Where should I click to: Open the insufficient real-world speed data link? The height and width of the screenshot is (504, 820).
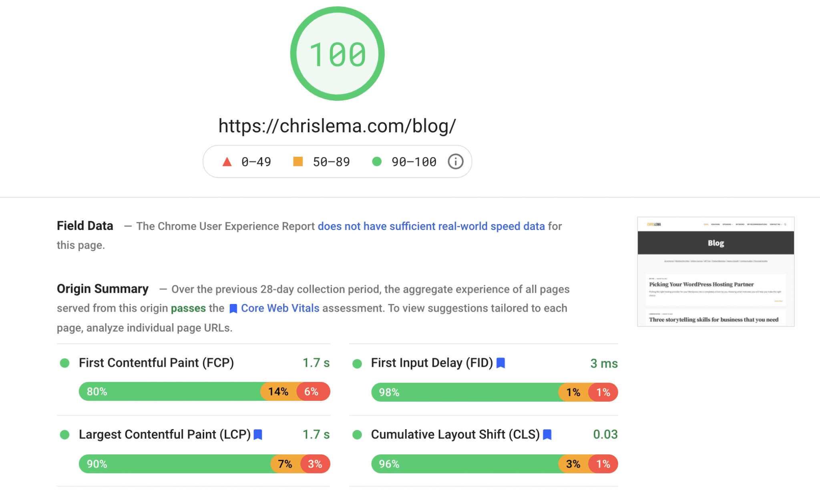[x=431, y=226]
